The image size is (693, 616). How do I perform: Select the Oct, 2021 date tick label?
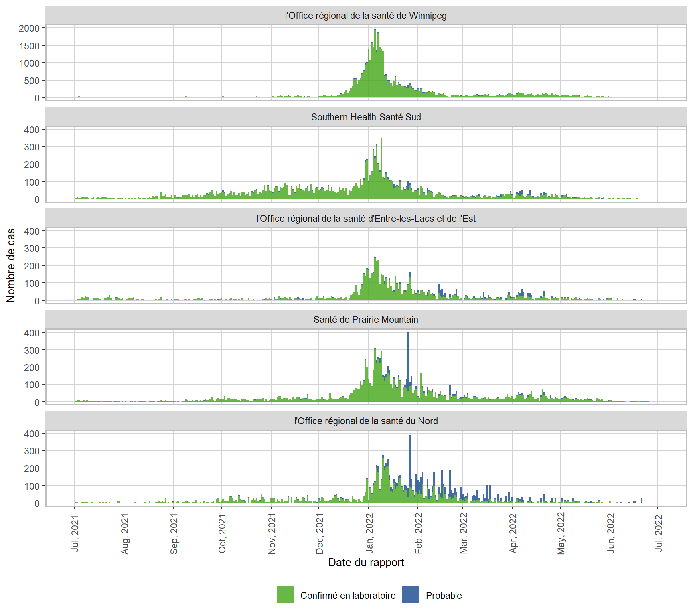tap(222, 533)
